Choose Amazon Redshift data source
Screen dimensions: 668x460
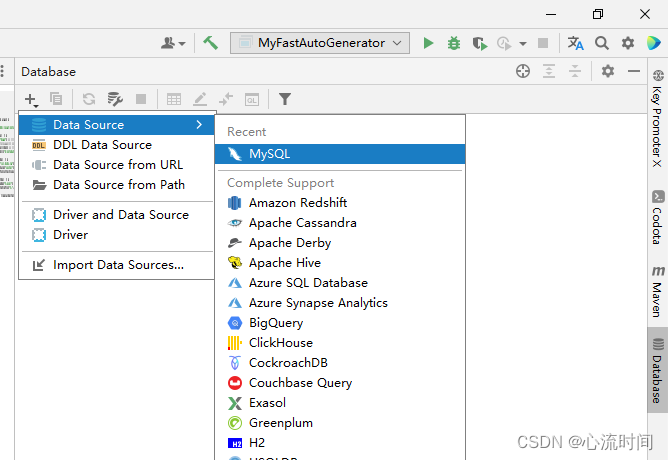340,203
